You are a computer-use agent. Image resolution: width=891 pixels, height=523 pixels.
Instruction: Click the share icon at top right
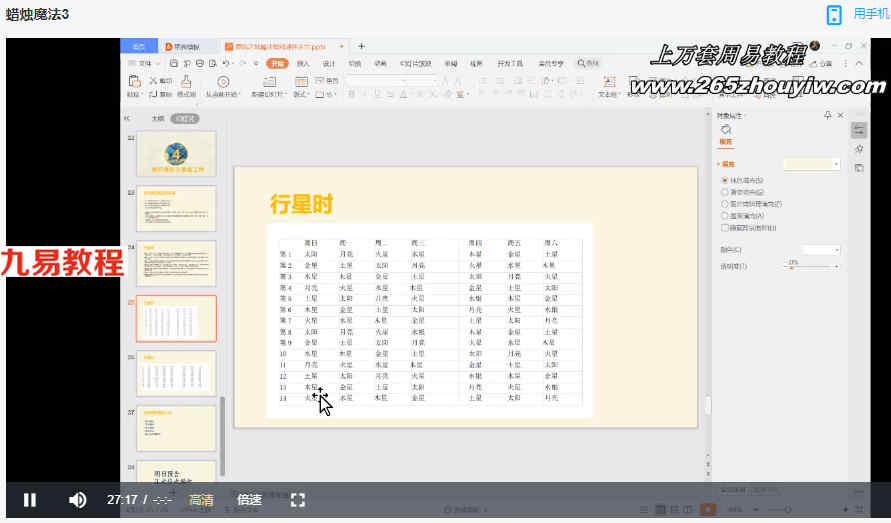coord(821,64)
